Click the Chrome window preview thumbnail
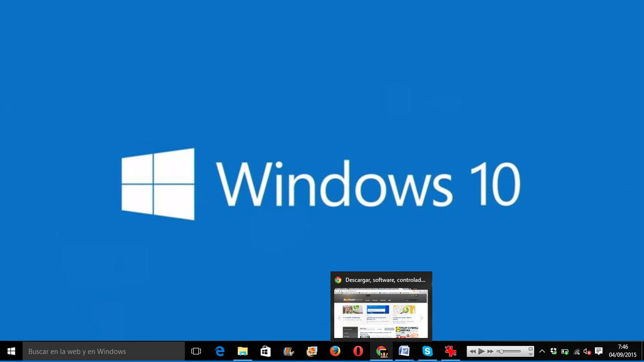The image size is (644, 362). 381,313
